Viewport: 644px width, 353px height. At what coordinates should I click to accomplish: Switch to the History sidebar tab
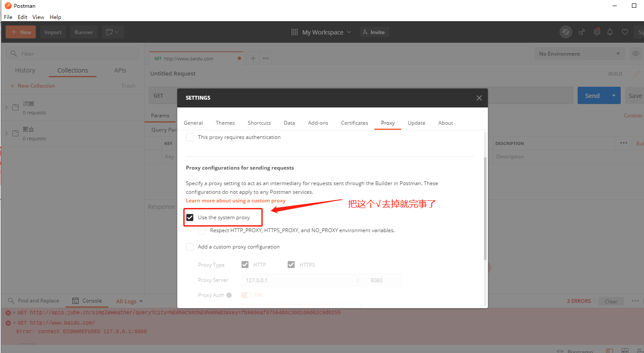[x=25, y=70]
